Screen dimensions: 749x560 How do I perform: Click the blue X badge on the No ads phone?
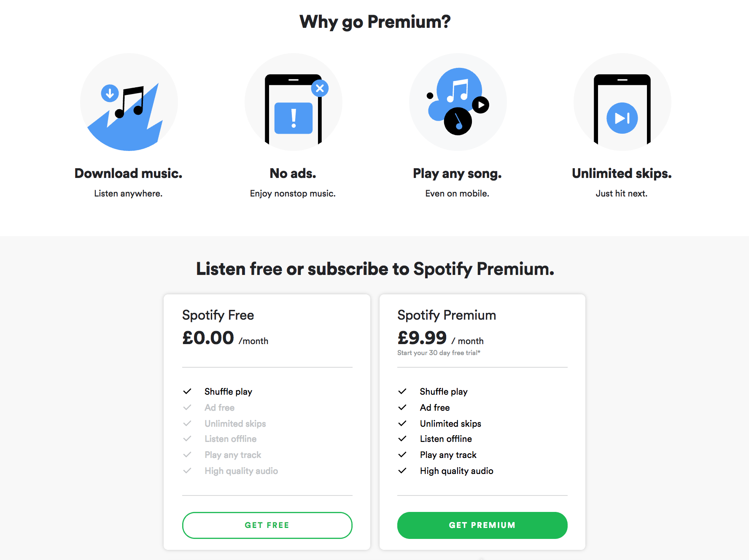tap(320, 89)
